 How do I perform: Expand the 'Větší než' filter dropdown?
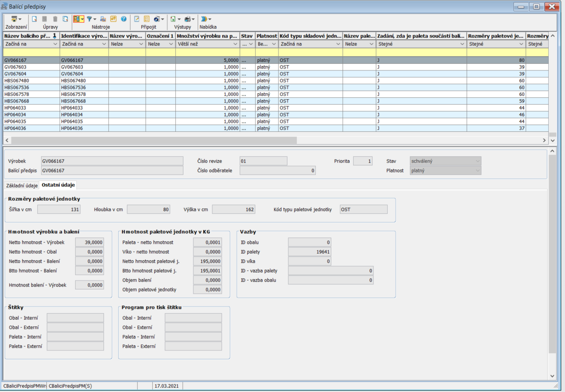tap(235, 44)
